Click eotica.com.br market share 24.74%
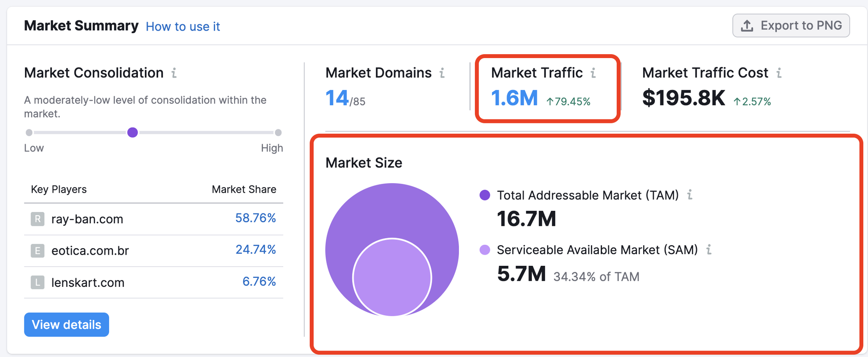Screen dimensions: 868x357 (255, 249)
